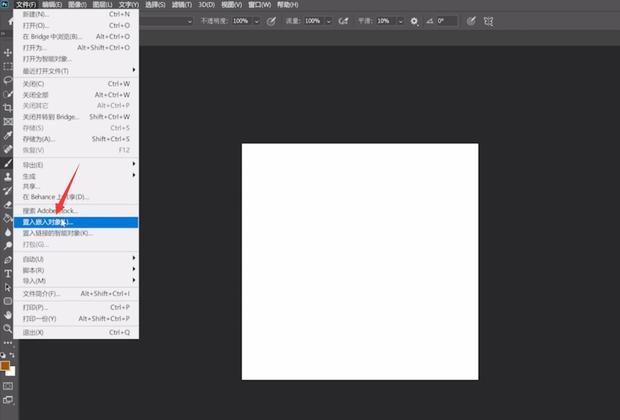Swap foreground and background colors
This screenshot has height=420, width=620.
12,355
